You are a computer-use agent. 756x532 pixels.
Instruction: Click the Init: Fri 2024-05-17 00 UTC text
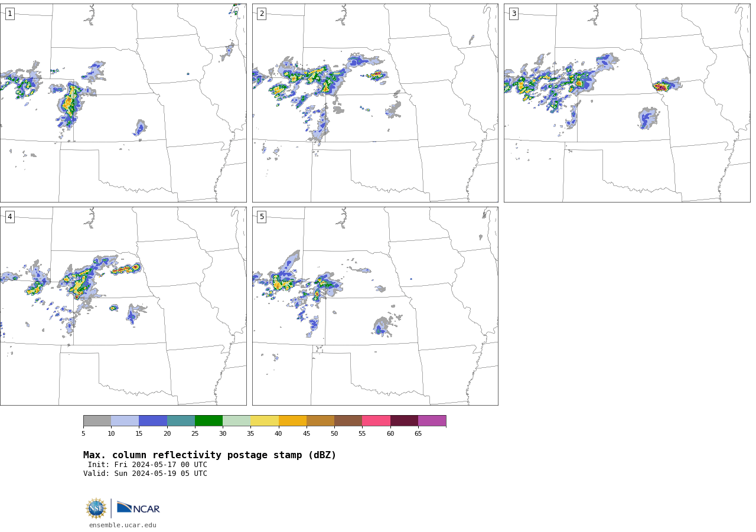tap(148, 465)
